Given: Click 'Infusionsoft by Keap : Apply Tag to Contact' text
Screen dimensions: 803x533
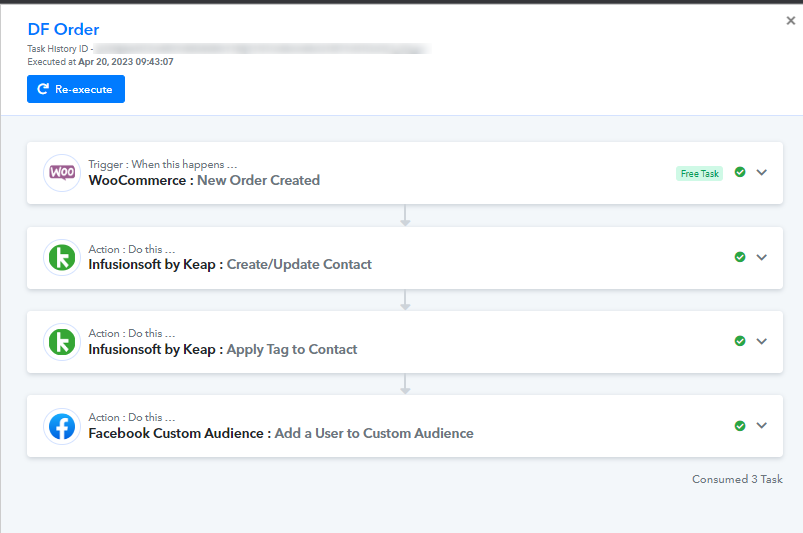Looking at the screenshot, I should click(x=223, y=349).
